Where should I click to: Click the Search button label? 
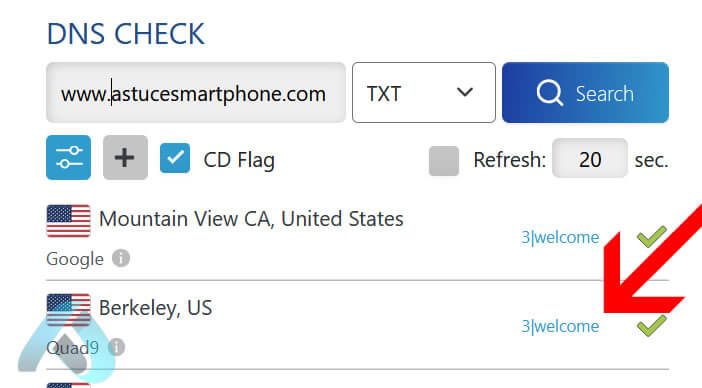point(604,94)
